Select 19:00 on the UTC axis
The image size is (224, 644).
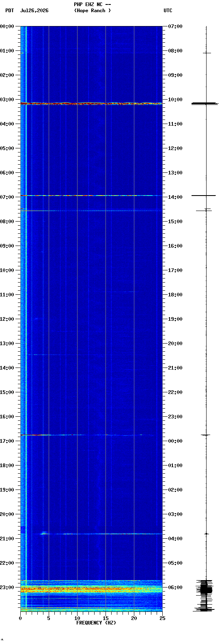point(175,319)
